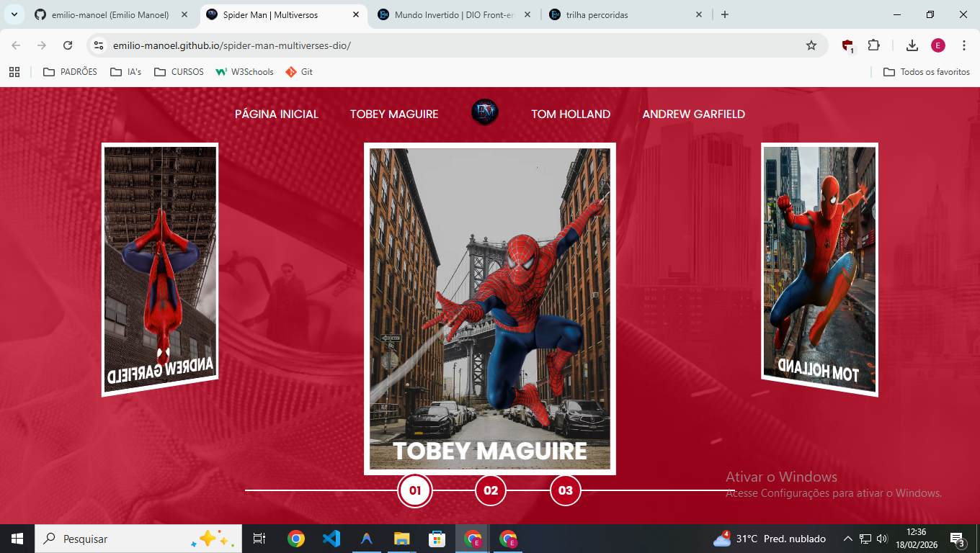This screenshot has width=980, height=553.
Task: Click carousel step marker 01
Action: (415, 490)
